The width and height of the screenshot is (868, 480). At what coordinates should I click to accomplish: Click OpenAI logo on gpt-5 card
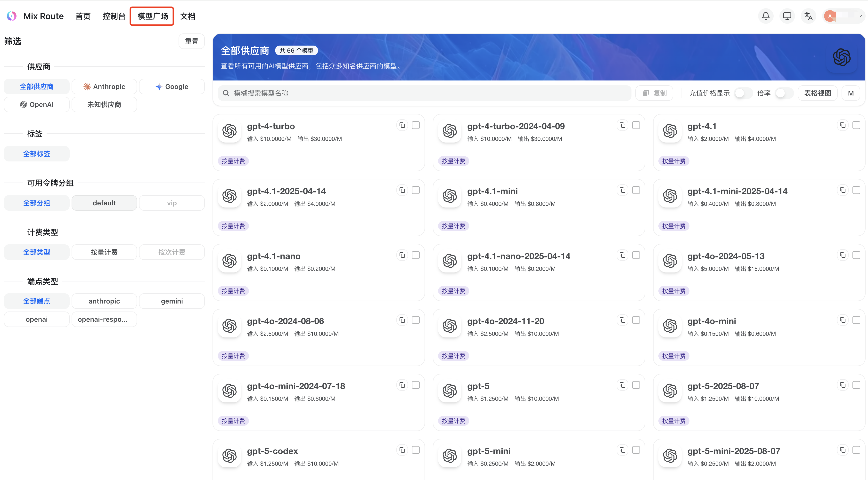click(x=450, y=391)
